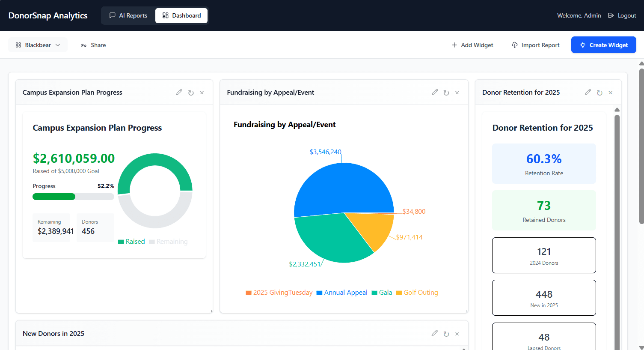Edit the Campus Expansion Plan Progress widget
Viewport: 644px width, 350px height.
click(179, 93)
